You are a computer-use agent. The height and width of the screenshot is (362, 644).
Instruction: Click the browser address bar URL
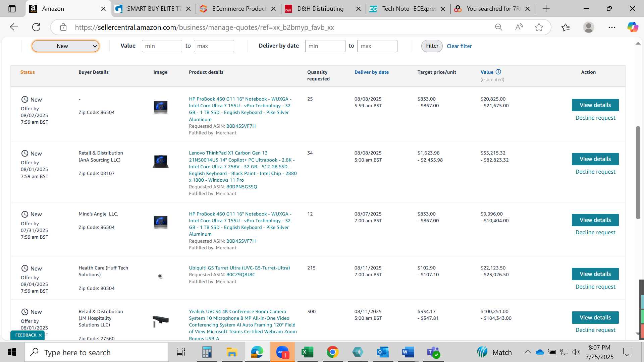(204, 27)
